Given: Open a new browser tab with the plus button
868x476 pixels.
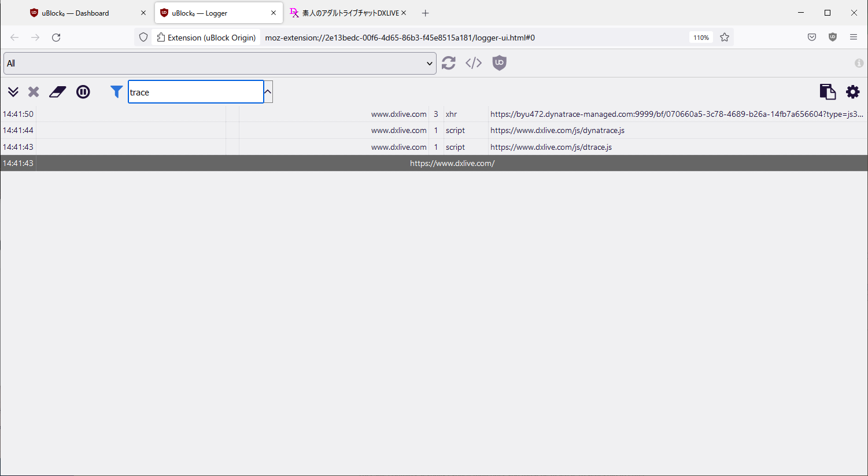Looking at the screenshot, I should pyautogui.click(x=425, y=12).
